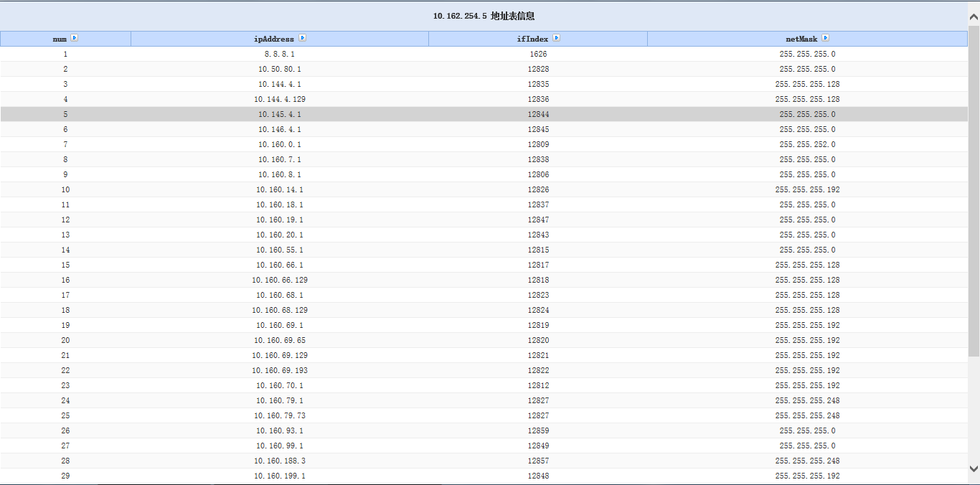Select the ifIndex column header label
The width and height of the screenshot is (980, 485).
coord(533,39)
